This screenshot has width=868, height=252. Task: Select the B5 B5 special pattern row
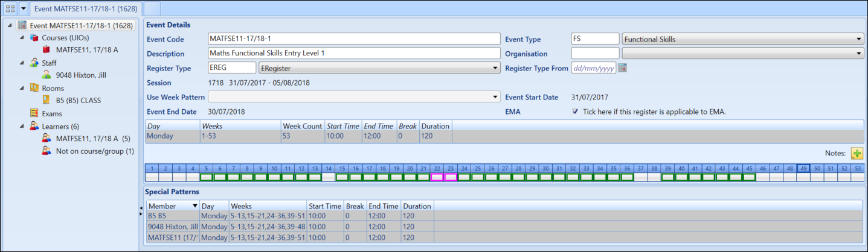(172, 216)
